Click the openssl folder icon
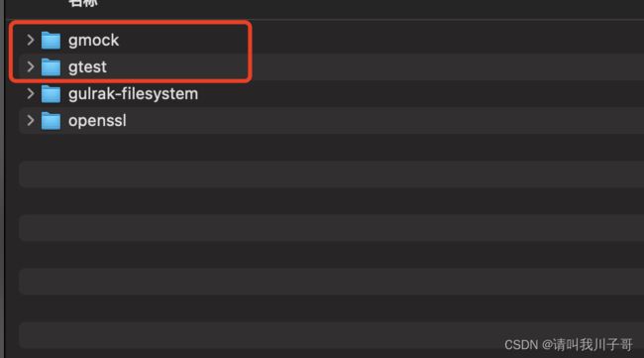Image resolution: width=644 pixels, height=358 pixels. [51, 121]
